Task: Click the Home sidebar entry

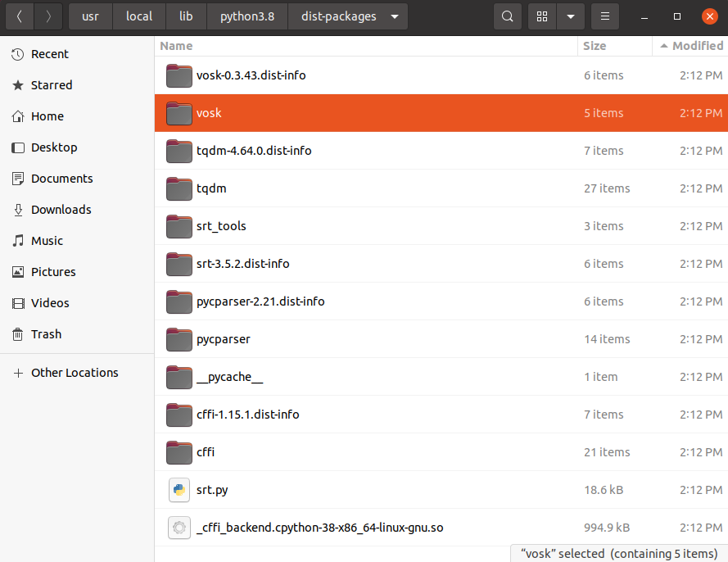Action: coord(47,116)
